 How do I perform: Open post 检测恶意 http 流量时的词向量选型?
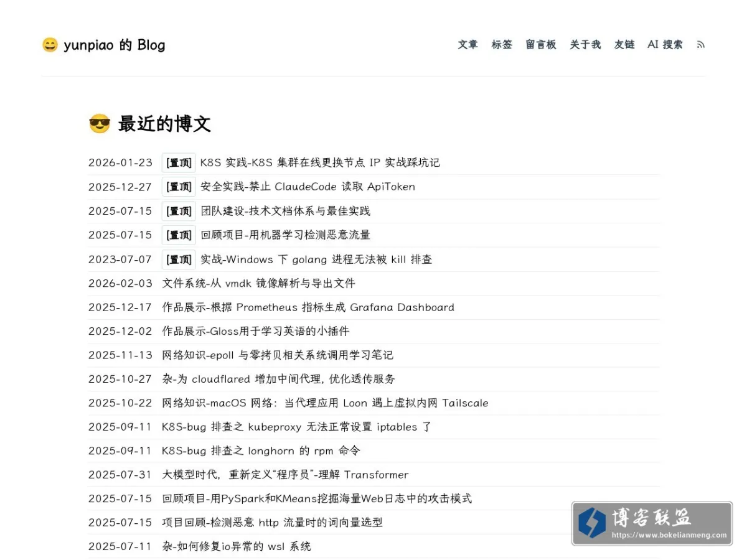[272, 523]
